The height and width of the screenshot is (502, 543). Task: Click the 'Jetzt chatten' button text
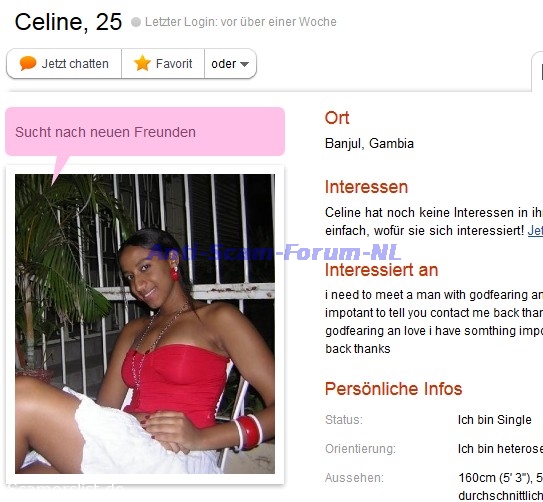click(75, 64)
